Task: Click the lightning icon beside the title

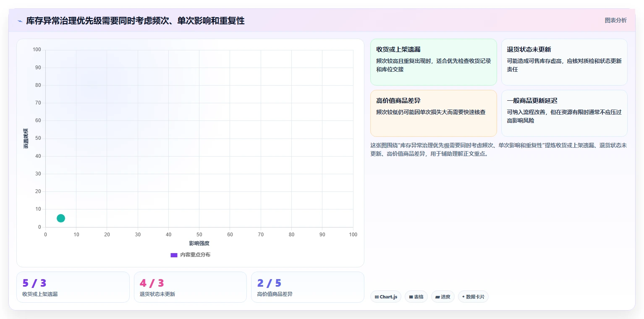Action: click(x=20, y=21)
